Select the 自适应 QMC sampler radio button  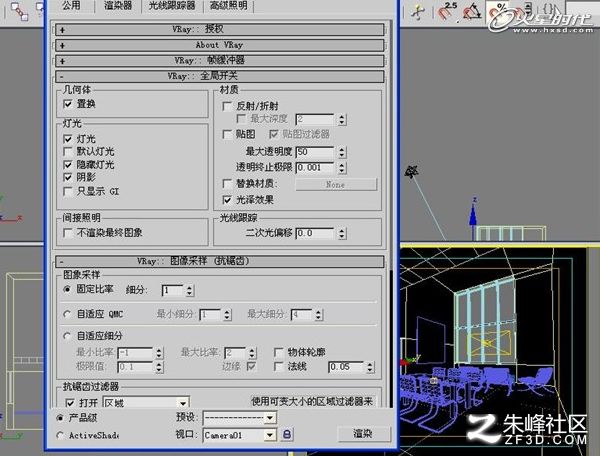coord(67,314)
